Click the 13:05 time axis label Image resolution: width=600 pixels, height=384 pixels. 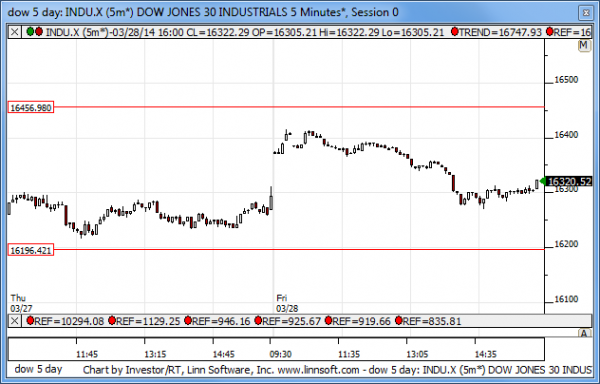coord(417,354)
